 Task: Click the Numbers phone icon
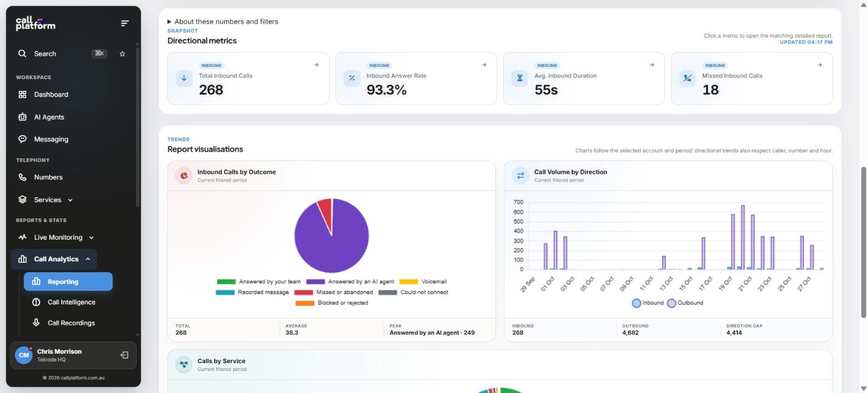tap(23, 177)
